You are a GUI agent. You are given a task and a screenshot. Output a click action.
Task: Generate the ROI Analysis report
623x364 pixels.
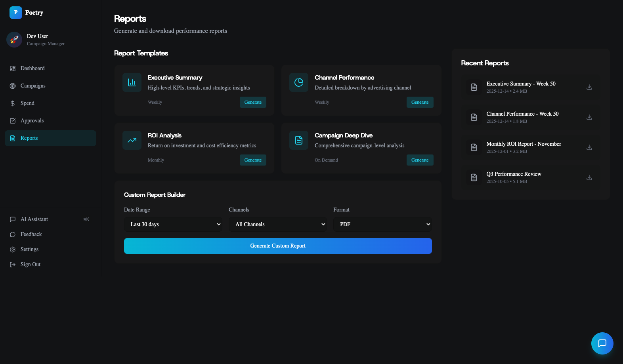pos(253,160)
